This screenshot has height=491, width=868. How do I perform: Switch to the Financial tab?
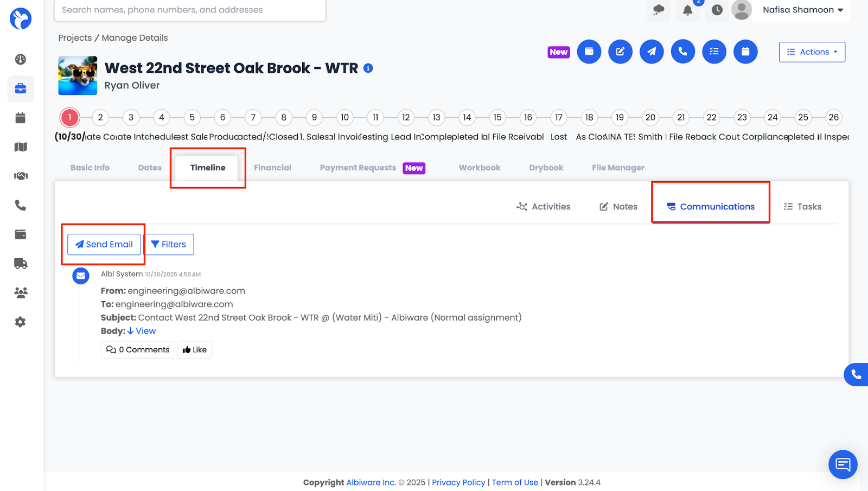(x=272, y=168)
